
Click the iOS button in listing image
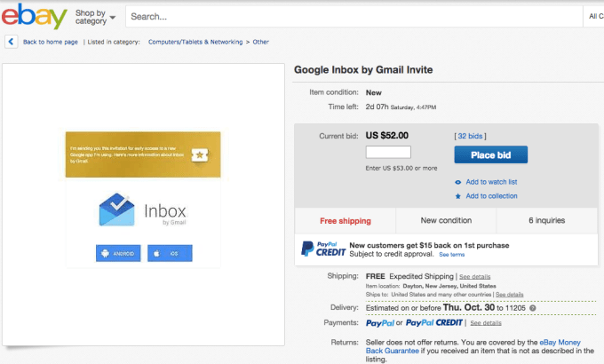(170, 254)
